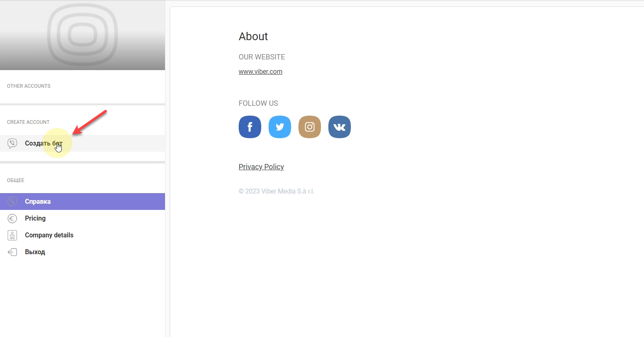This screenshot has width=644, height=337.
Task: Click the FOLLOW US label
Action: (258, 103)
